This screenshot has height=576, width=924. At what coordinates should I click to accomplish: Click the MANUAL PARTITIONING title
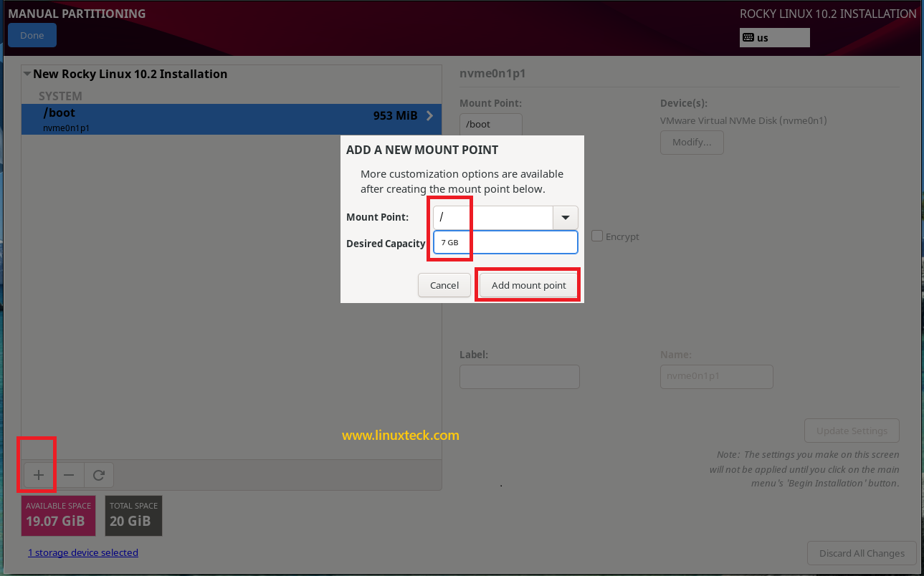(77, 14)
